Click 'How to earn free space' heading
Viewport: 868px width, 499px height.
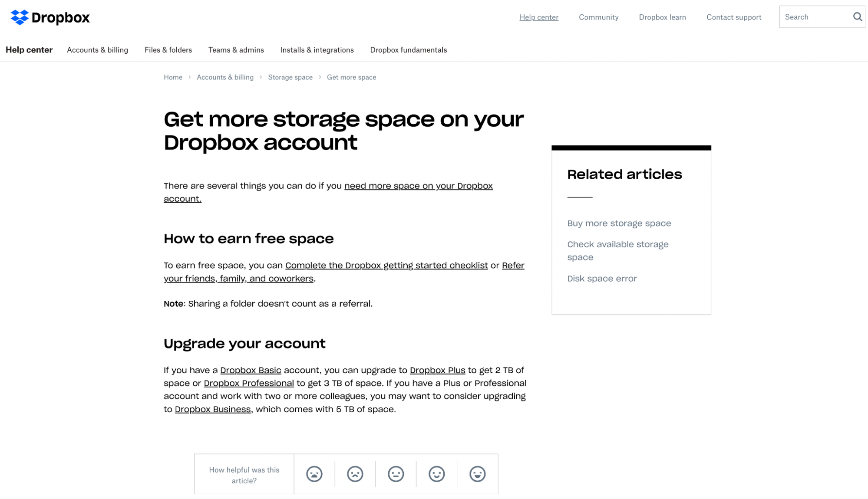(x=248, y=239)
